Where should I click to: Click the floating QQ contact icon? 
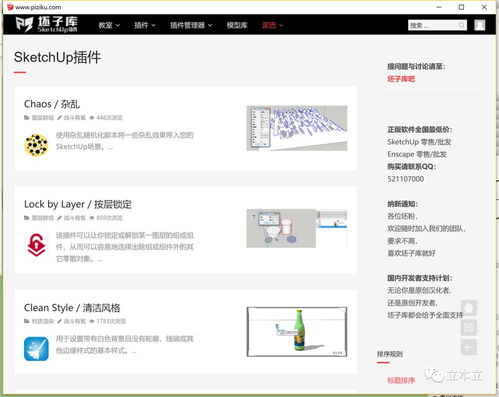(x=469, y=308)
